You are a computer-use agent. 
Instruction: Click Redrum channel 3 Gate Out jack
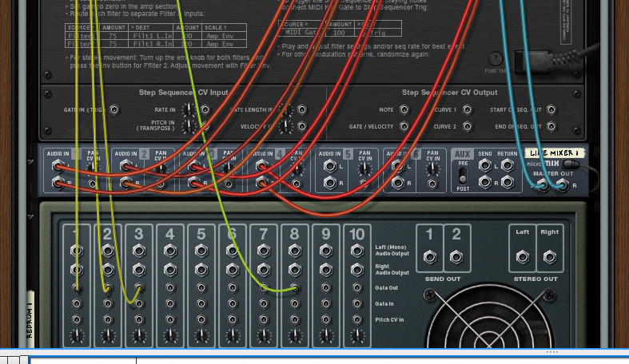139,287
